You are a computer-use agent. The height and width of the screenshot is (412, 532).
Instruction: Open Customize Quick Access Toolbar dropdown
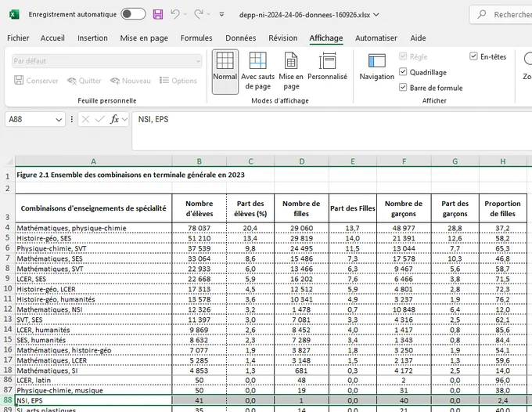point(221,14)
